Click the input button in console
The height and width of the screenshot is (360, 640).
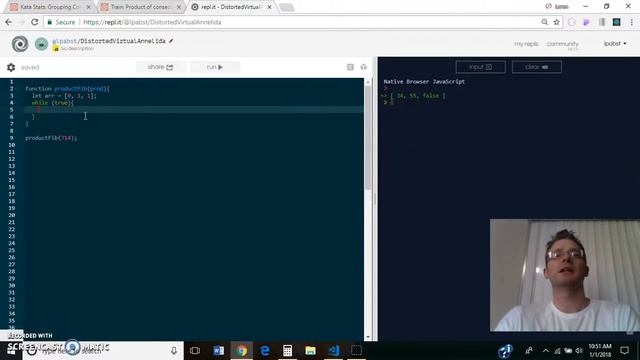[480, 67]
